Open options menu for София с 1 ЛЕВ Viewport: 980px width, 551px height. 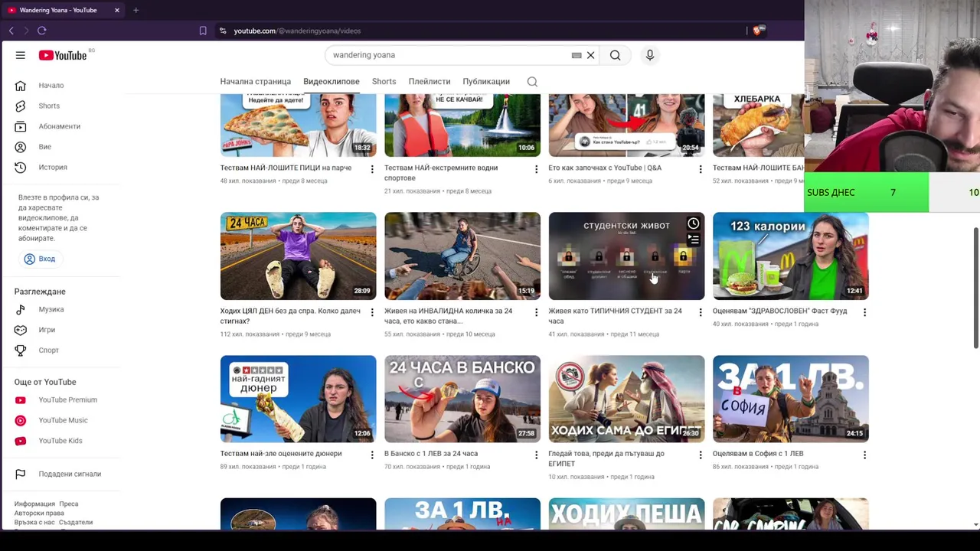pyautogui.click(x=864, y=455)
